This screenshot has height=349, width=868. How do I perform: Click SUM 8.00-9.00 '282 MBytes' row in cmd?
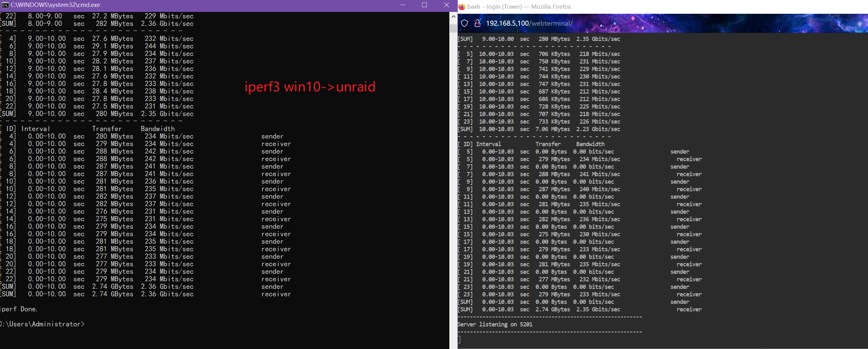coord(97,24)
